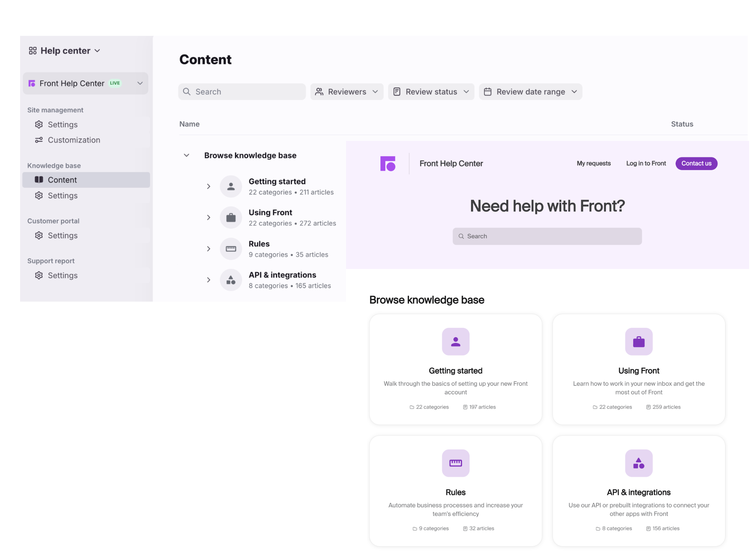Click the Front Help Center header title
This screenshot has width=752, height=560.
click(451, 164)
